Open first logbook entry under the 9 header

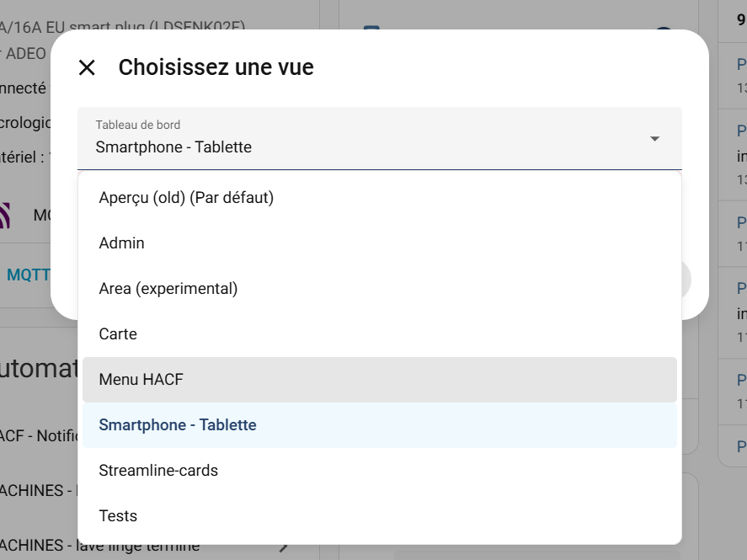point(741,72)
